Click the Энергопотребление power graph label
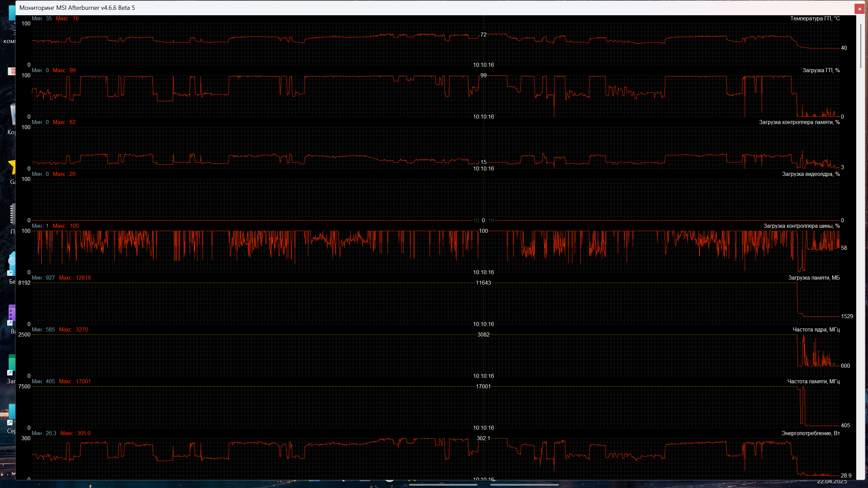 coord(810,433)
